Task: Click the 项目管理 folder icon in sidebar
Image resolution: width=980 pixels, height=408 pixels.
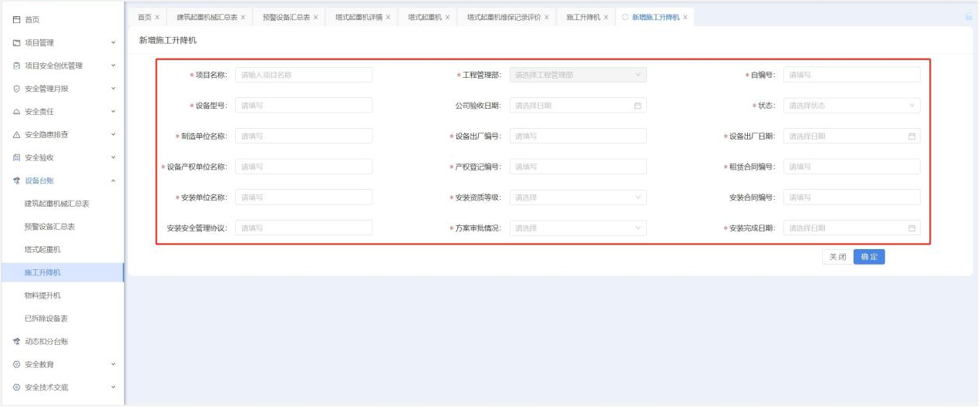Action: (x=16, y=42)
